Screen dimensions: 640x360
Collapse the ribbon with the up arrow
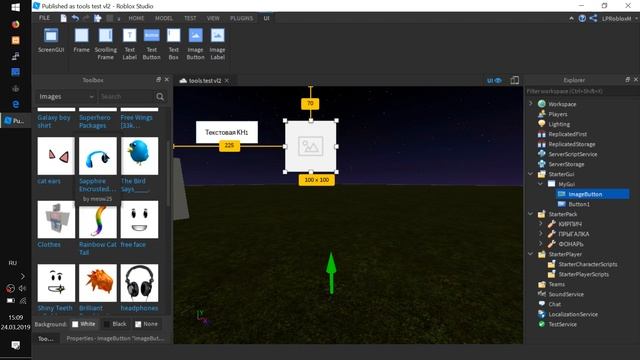point(571,18)
